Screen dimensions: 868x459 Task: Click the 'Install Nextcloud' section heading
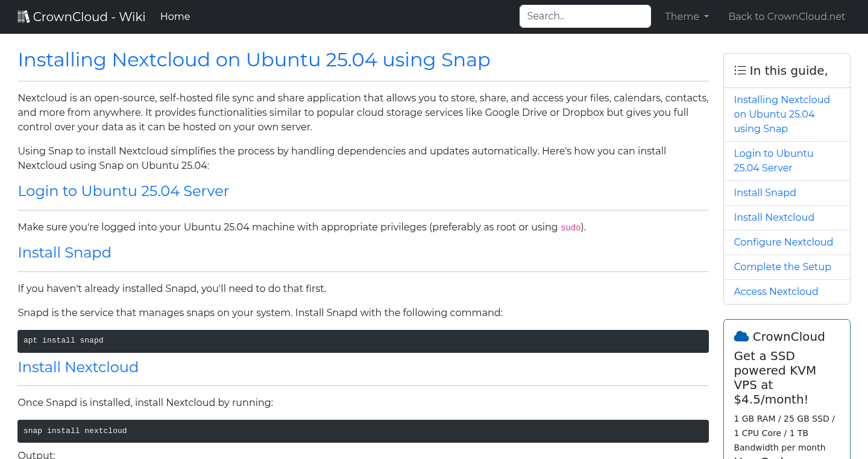(78, 367)
